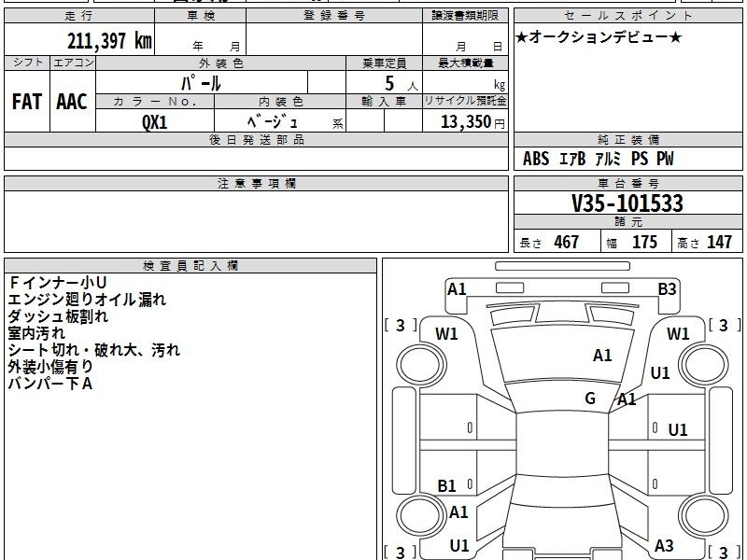Click the AAC air conditioner value

(x=72, y=102)
